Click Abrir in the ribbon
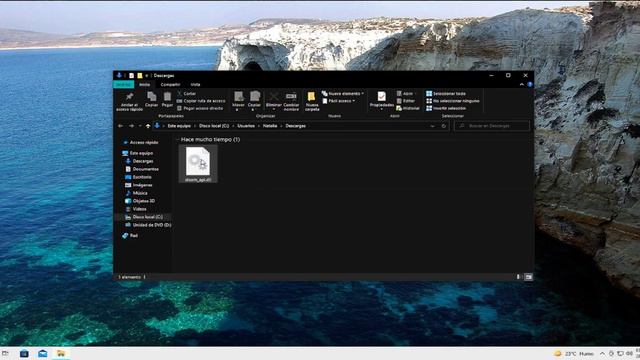The height and width of the screenshot is (360, 640). [405, 93]
